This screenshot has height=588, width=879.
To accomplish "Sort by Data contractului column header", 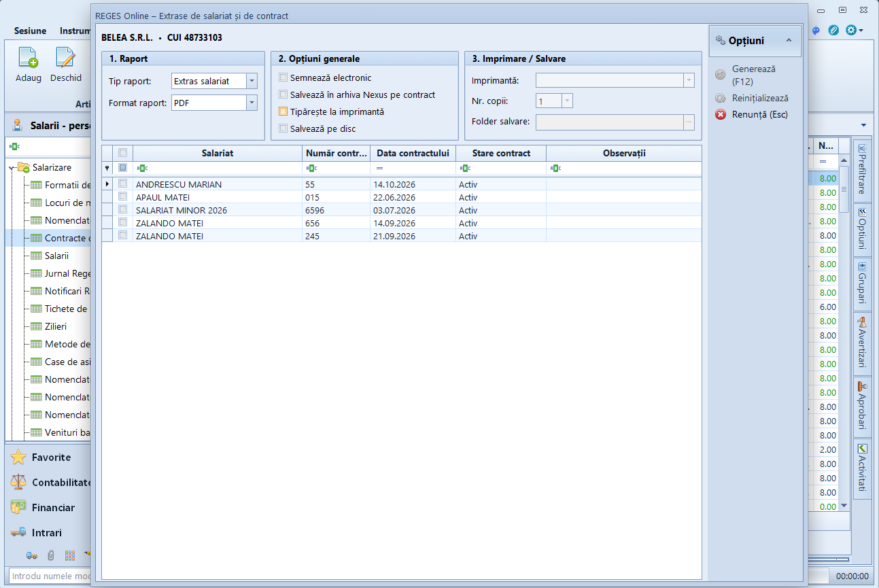I will click(x=413, y=153).
